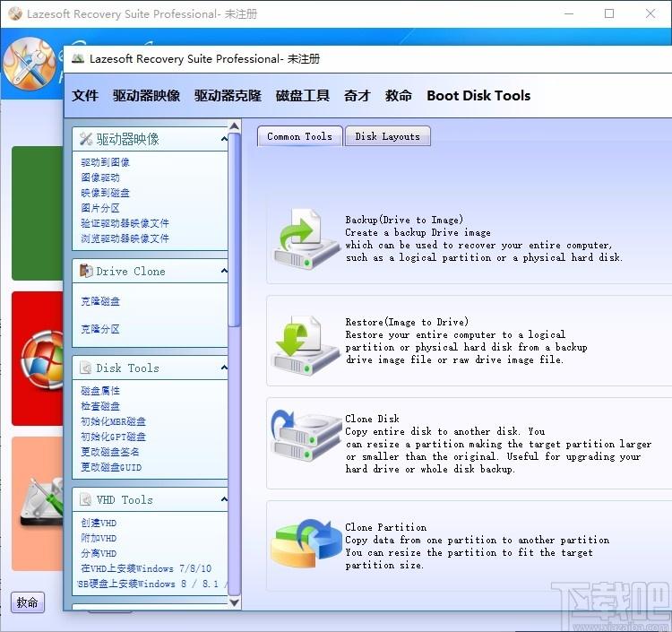Click the Disk Tools panel header icon
The image size is (672, 632).
(86, 368)
